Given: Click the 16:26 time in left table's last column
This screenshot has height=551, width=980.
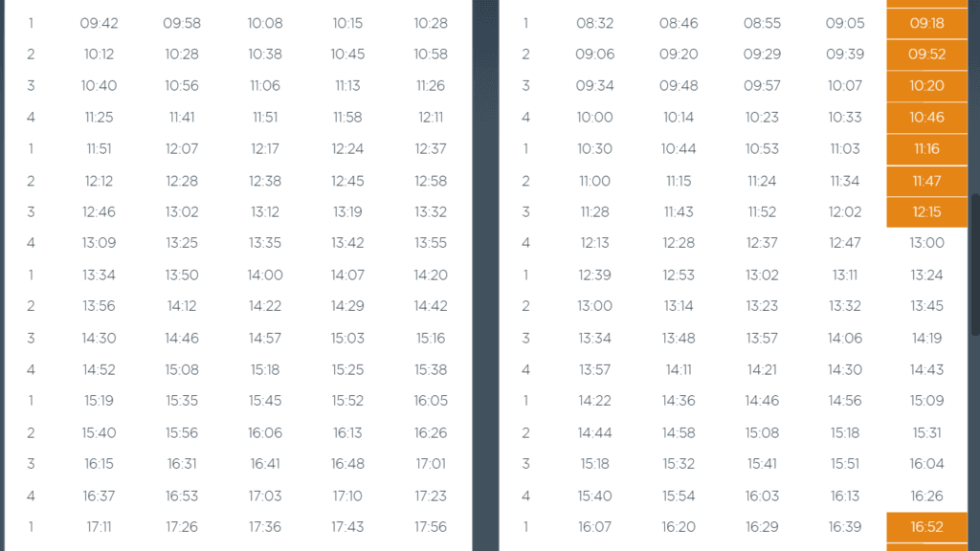Looking at the screenshot, I should point(431,432).
